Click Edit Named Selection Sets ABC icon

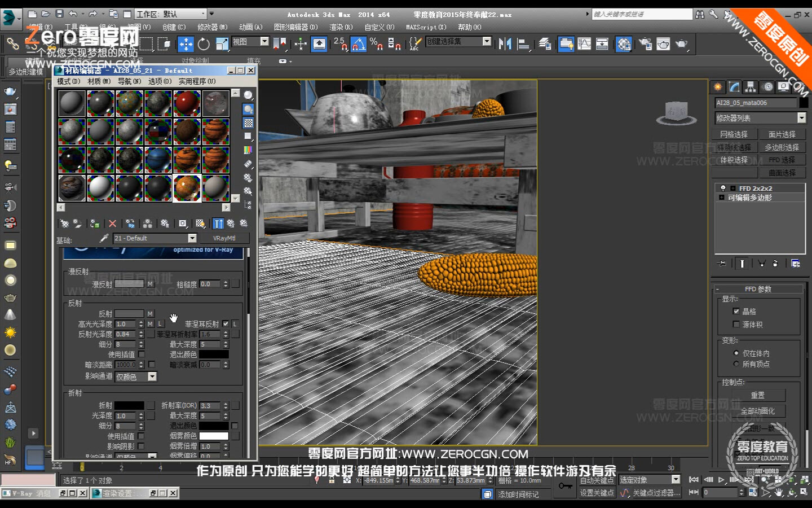click(x=415, y=44)
